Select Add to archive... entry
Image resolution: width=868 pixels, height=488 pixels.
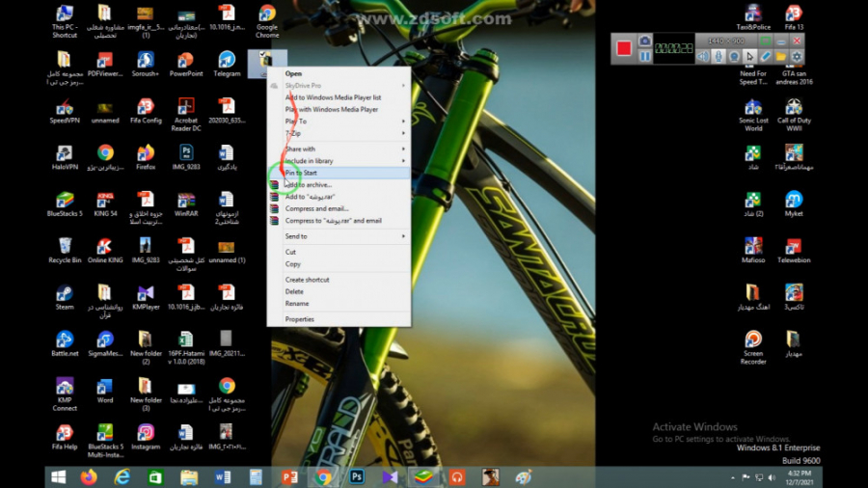pos(339,185)
